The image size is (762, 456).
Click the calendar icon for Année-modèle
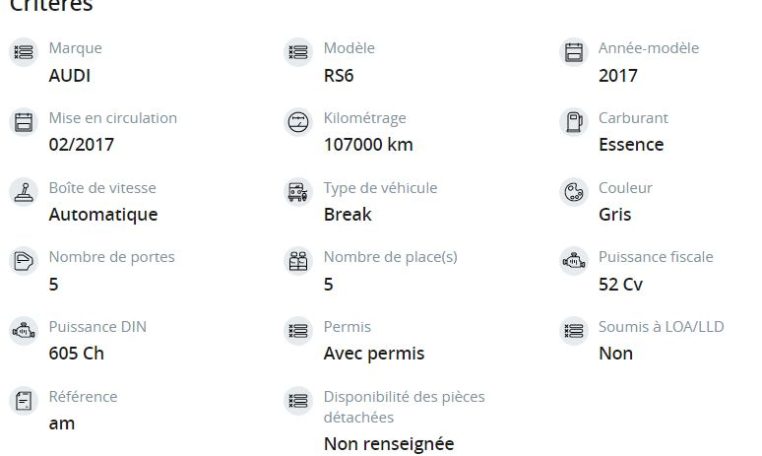[574, 52]
